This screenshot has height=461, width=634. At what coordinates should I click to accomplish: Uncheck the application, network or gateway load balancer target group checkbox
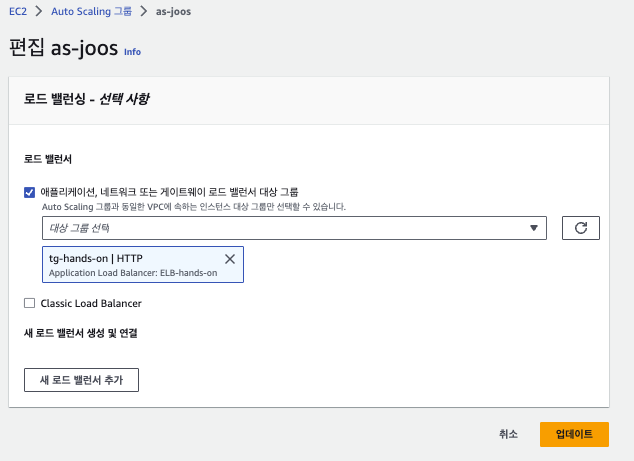pos(30,192)
